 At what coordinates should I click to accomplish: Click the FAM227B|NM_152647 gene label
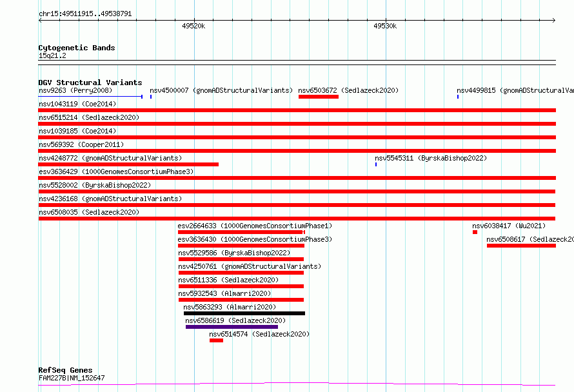point(72,378)
